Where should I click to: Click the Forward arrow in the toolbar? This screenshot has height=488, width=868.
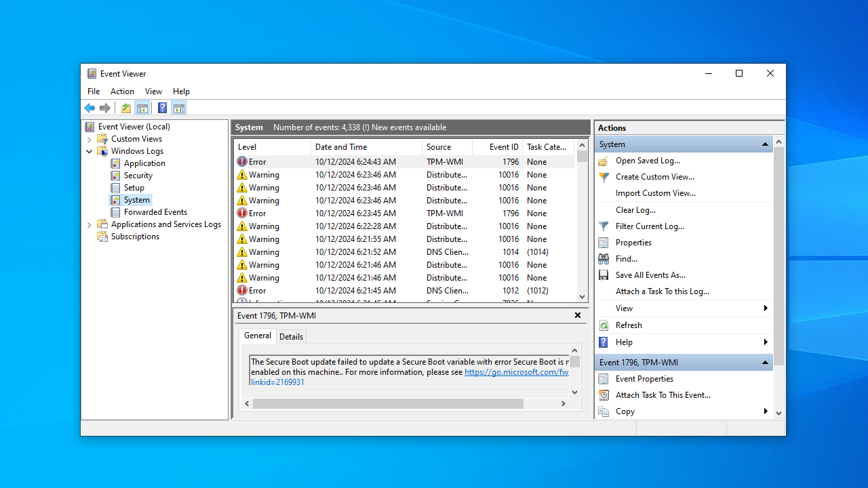point(105,108)
